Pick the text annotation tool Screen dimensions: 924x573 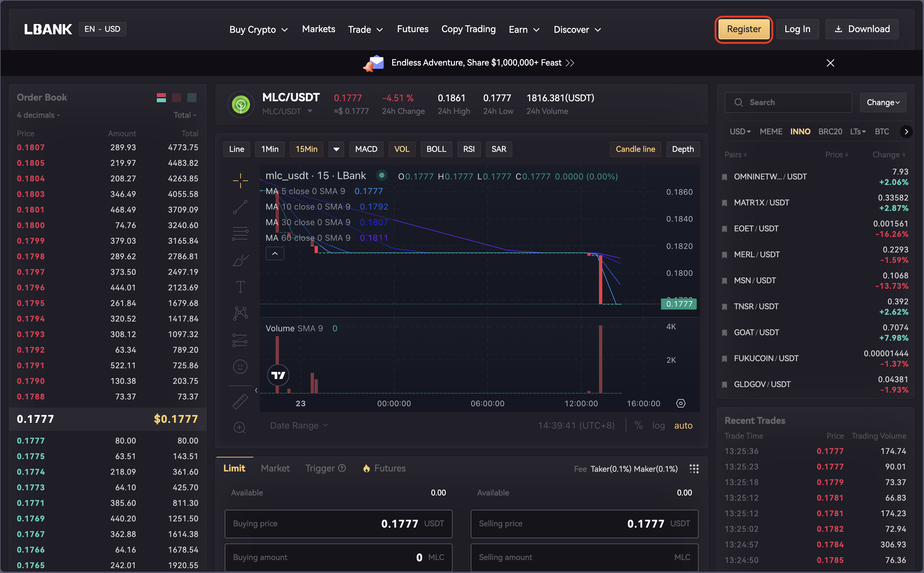[x=240, y=286]
